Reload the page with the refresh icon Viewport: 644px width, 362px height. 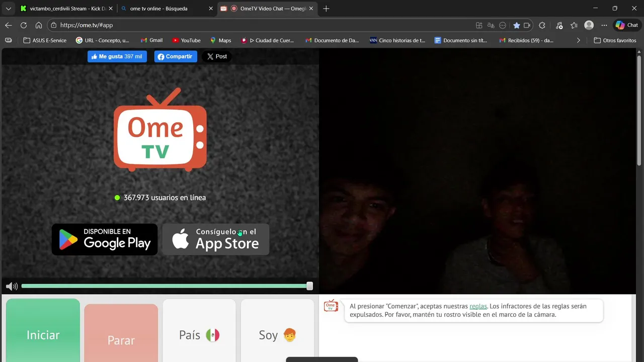click(x=24, y=25)
